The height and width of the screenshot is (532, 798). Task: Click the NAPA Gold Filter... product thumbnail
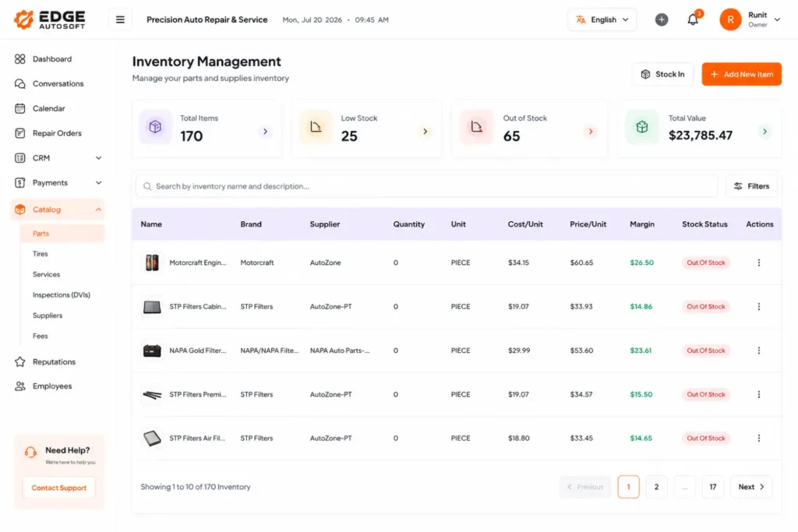click(152, 351)
